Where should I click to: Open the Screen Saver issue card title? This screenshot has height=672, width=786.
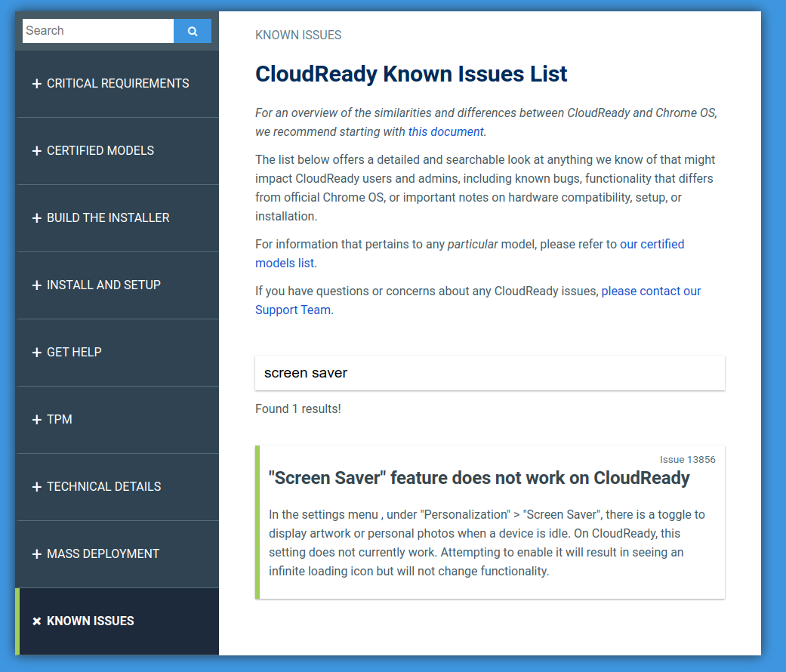[x=479, y=478]
